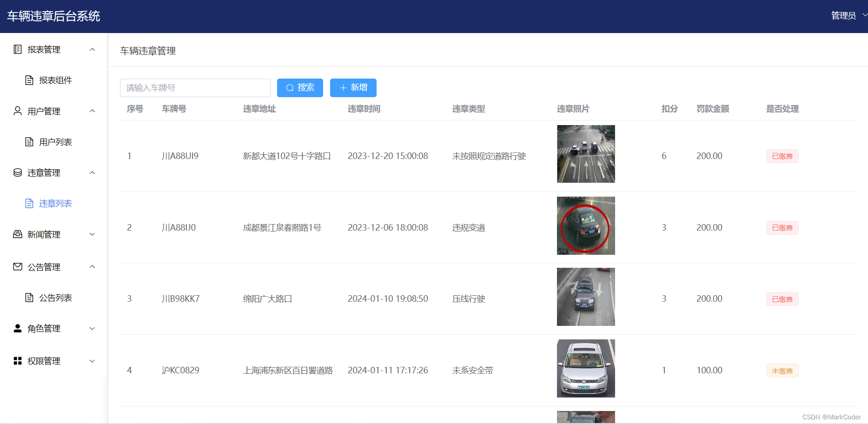The image size is (868, 424).
Task: Click time 2024-01-11 17:17:26
Action: [388, 371]
